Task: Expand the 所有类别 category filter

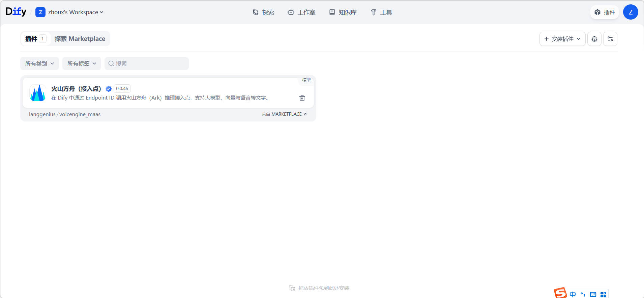Action: click(x=39, y=63)
